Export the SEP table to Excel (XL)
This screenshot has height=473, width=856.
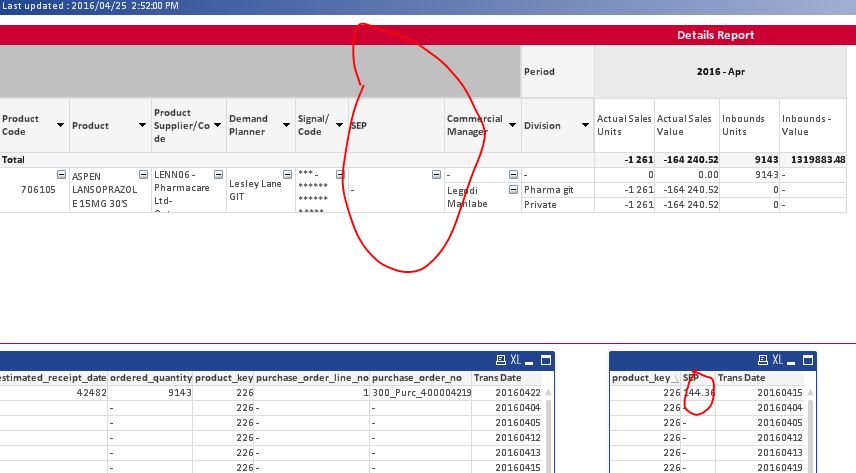pos(777,360)
